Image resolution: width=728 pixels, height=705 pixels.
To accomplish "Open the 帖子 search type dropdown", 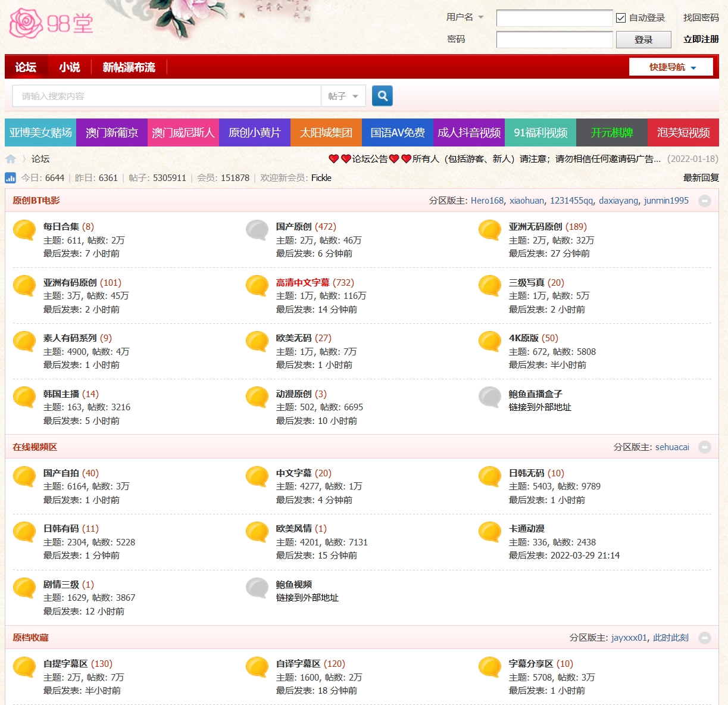I will (343, 96).
